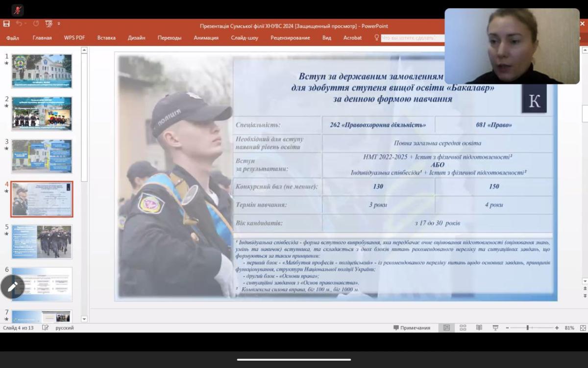Image resolution: width=588 pixels, height=368 pixels.
Task: Click the slide panel scroll down arrow
Action: click(84, 319)
